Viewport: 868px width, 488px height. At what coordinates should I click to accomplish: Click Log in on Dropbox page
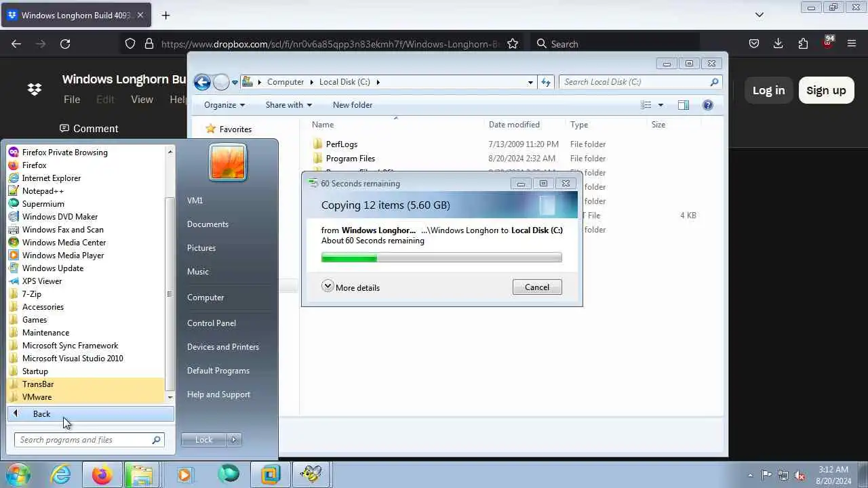(x=768, y=90)
